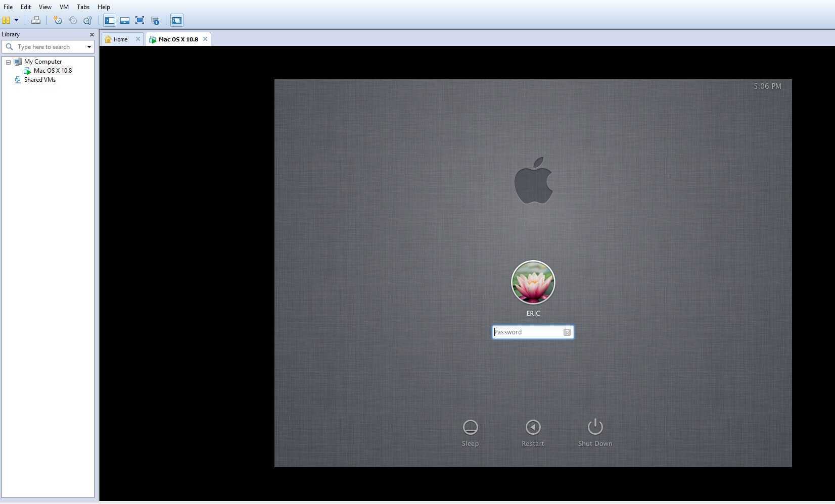This screenshot has height=504, width=835.
Task: Click the Shut Down button on login screen
Action: click(595, 433)
